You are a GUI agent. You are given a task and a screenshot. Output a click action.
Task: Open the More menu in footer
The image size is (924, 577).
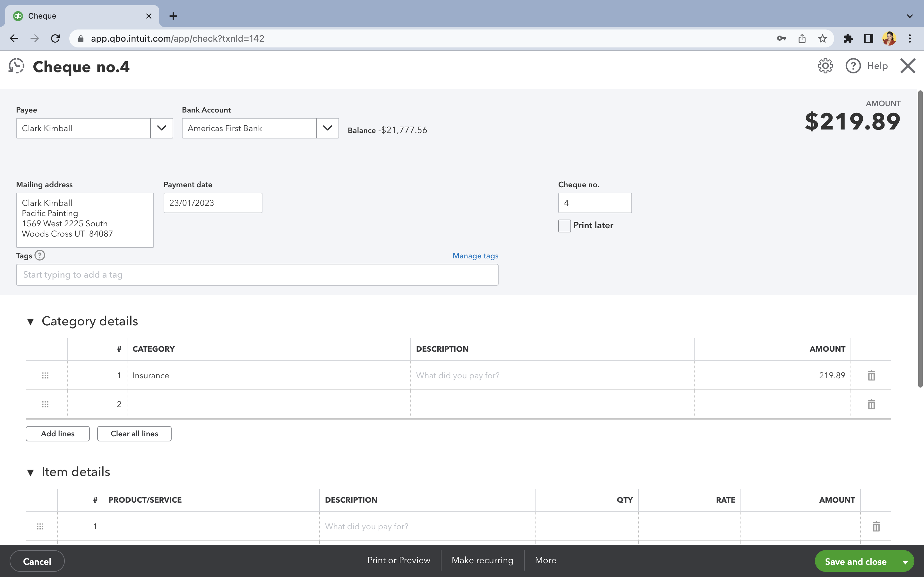(x=545, y=560)
